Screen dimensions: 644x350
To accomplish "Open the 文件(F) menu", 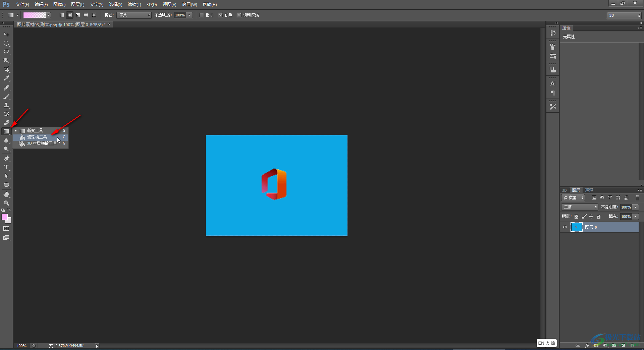I will tap(22, 4).
